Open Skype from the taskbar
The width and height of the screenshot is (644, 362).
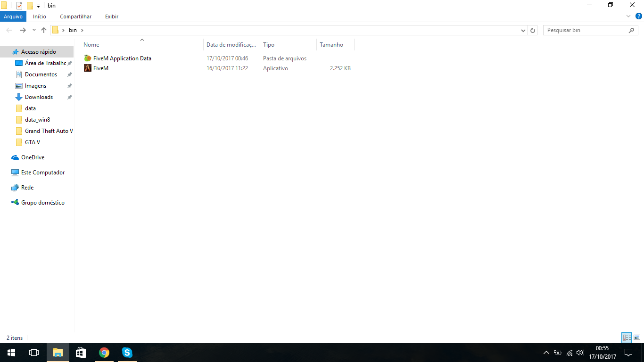tap(127, 353)
